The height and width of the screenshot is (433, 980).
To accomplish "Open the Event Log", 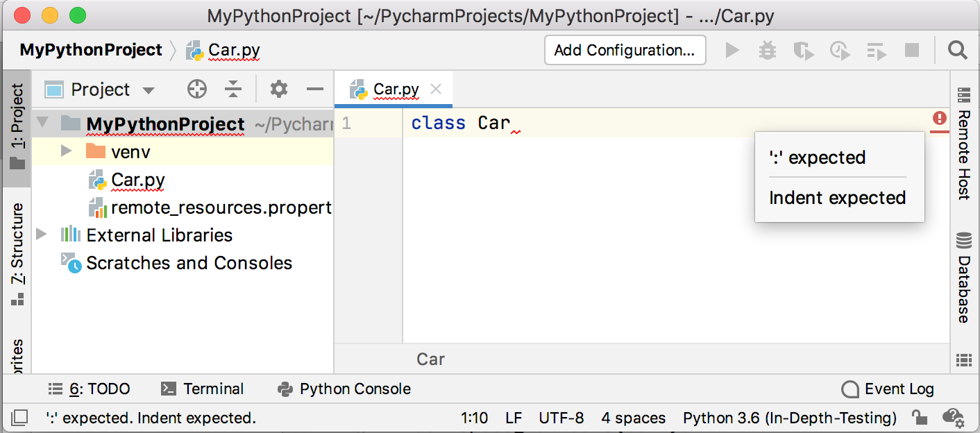I will tap(888, 389).
